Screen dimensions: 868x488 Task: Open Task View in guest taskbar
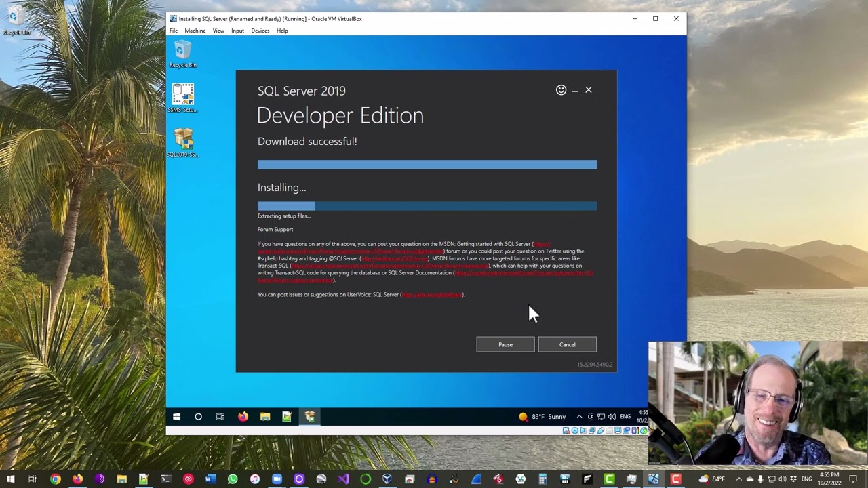click(x=220, y=417)
